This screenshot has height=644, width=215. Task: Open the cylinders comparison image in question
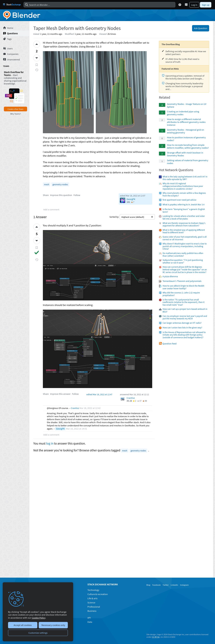click(x=95, y=92)
